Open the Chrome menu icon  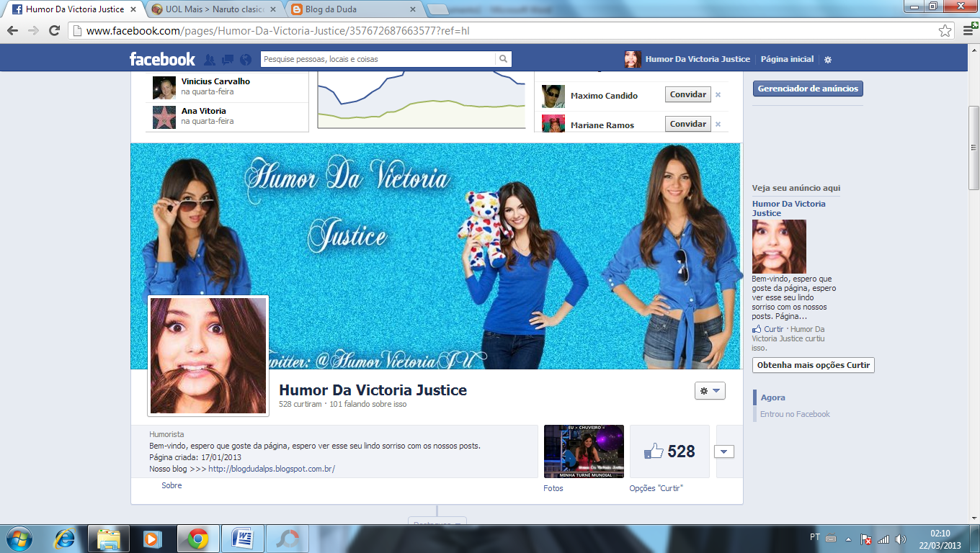(x=968, y=31)
